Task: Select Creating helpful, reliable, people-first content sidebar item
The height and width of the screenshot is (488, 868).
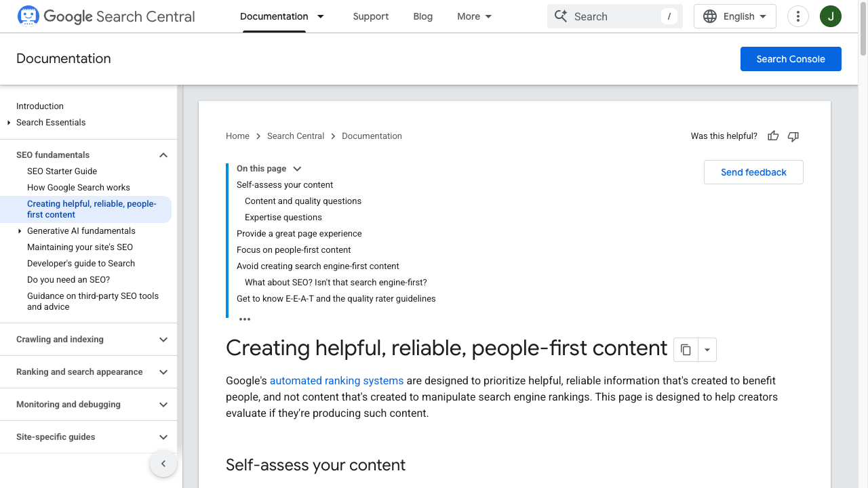Action: pos(86,209)
